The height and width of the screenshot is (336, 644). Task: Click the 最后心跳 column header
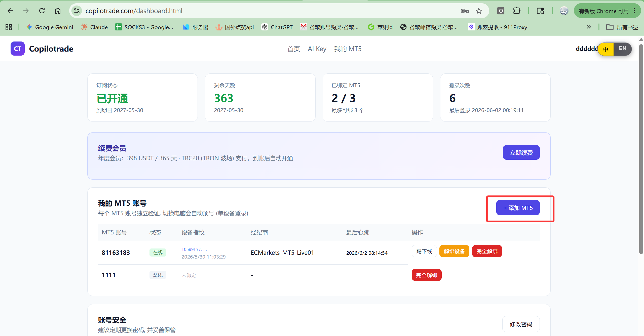[x=358, y=232]
